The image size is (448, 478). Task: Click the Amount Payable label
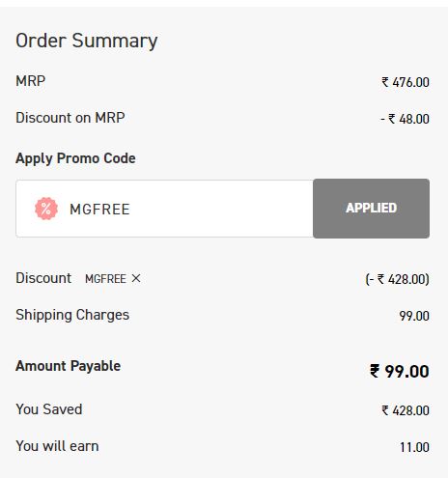click(69, 366)
